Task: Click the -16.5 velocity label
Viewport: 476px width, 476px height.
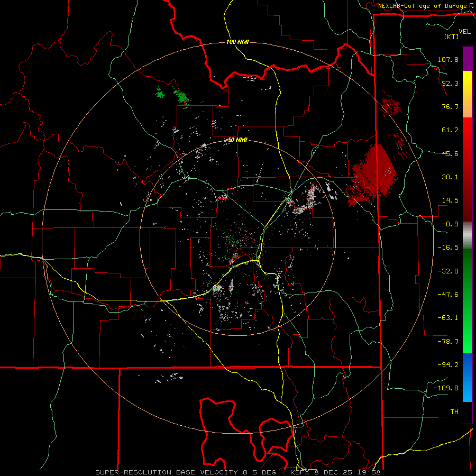Action: coord(448,248)
